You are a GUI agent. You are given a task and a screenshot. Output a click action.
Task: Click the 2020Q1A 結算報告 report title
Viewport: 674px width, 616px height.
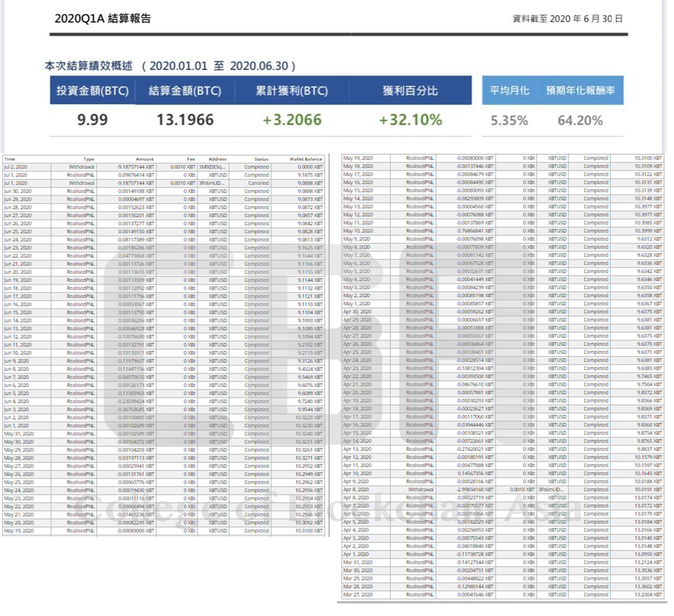pyautogui.click(x=103, y=18)
